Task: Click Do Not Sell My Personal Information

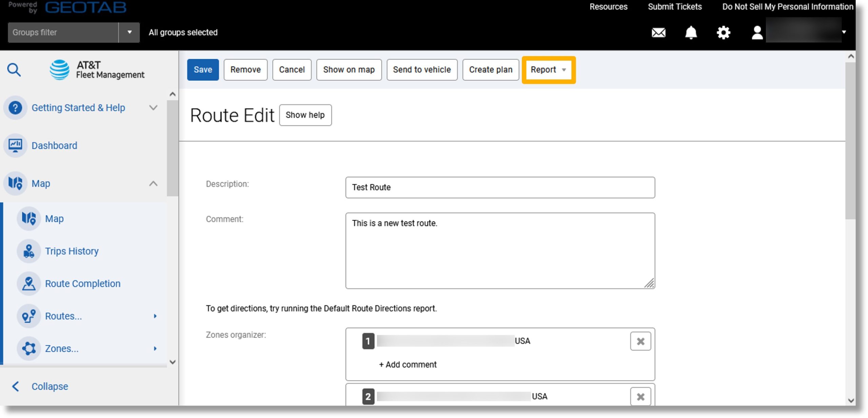Action: click(788, 7)
